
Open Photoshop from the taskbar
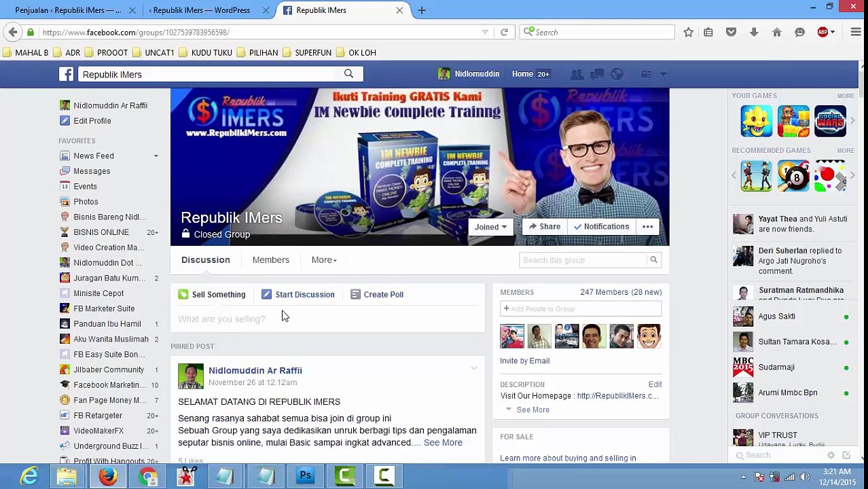coord(306,476)
